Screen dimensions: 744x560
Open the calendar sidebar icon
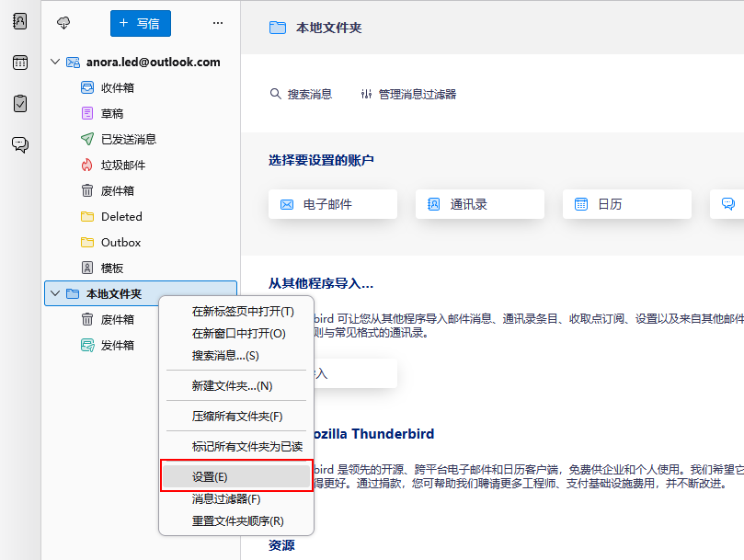[20, 63]
